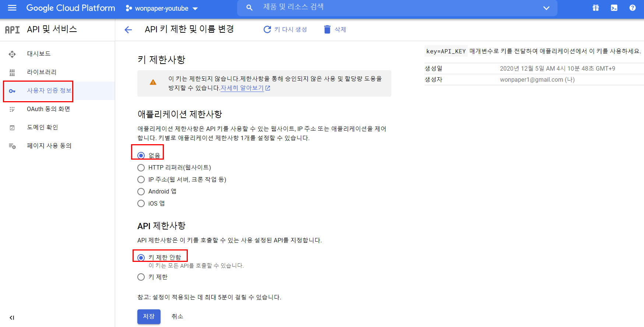
Task: Click the Google Cloud Platform logo
Action: 71,8
